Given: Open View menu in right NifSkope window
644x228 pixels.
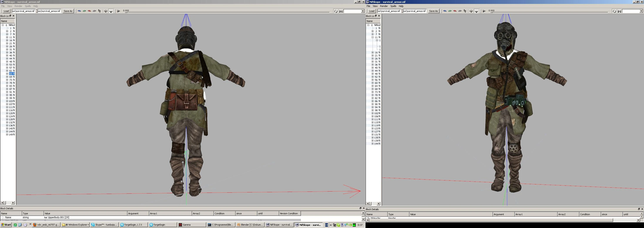Looking at the screenshot, I should point(375,6).
